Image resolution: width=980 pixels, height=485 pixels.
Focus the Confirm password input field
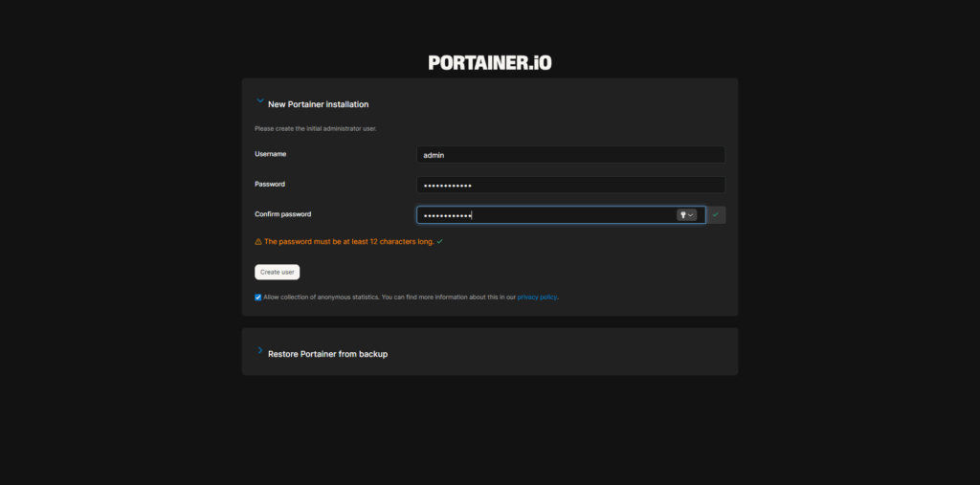561,215
